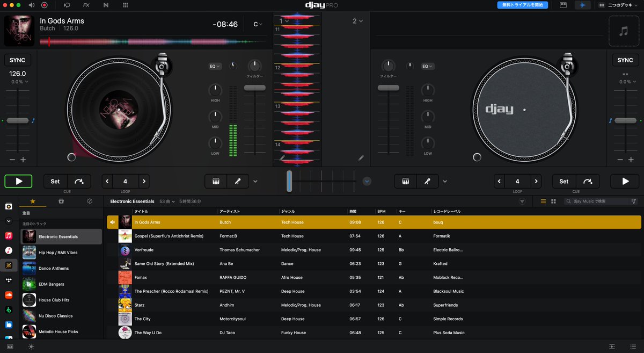Open the filter icon above track list

coord(522,201)
